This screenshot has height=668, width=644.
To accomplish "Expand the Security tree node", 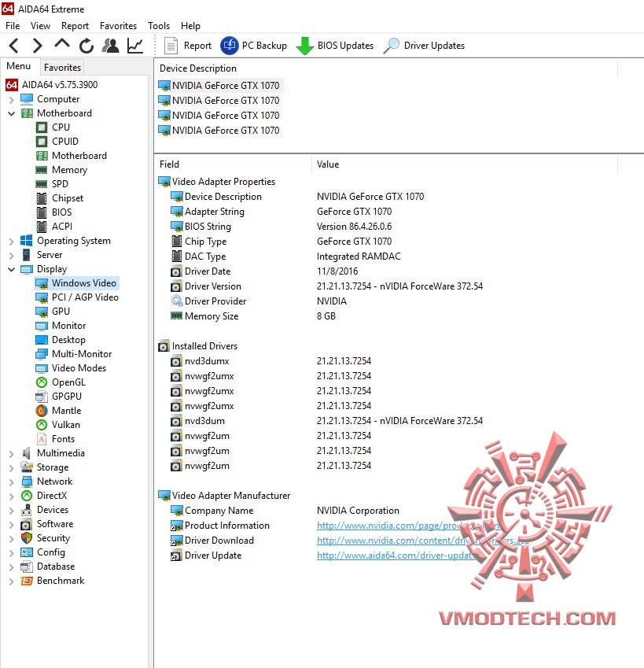I will pyautogui.click(x=12, y=539).
